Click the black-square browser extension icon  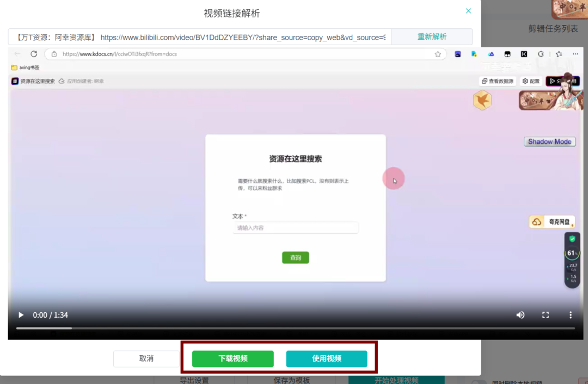click(x=507, y=54)
